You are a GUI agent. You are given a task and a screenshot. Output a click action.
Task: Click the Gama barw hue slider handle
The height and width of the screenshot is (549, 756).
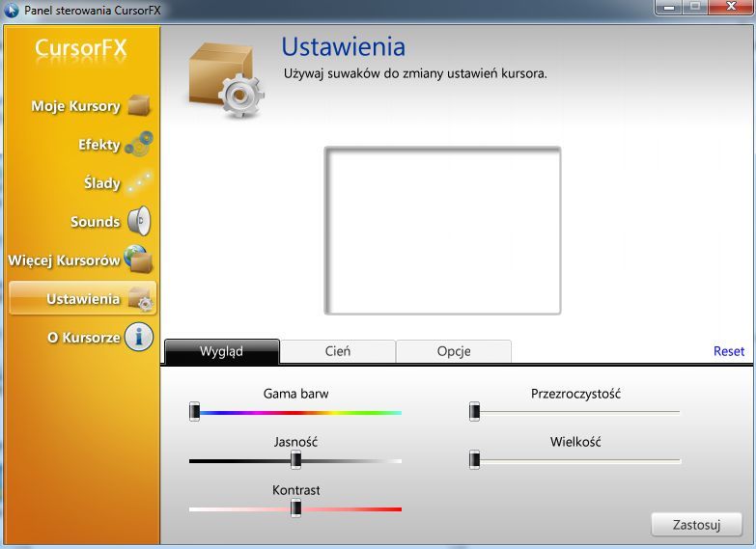[194, 412]
